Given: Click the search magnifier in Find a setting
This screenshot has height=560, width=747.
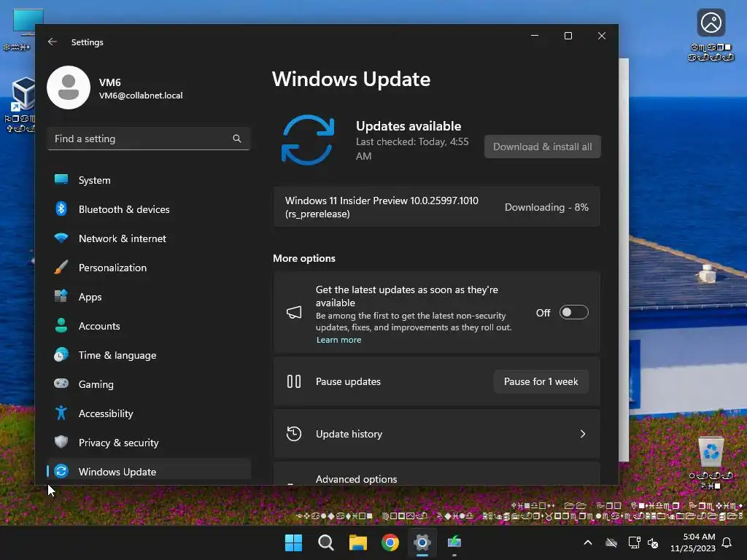Looking at the screenshot, I should (x=237, y=139).
